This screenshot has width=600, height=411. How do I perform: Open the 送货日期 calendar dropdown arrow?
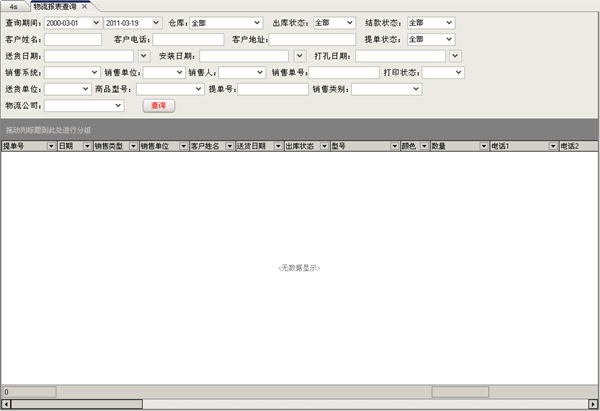[143, 56]
